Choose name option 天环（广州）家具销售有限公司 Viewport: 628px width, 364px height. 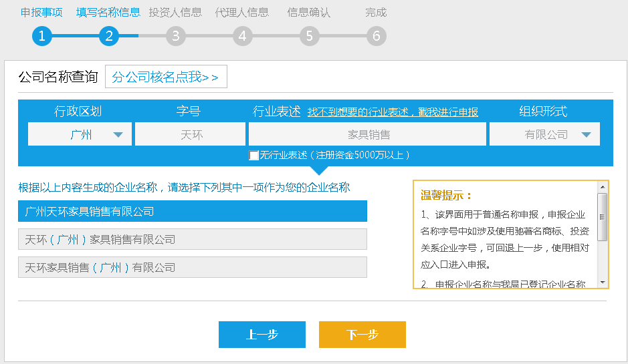coord(193,239)
